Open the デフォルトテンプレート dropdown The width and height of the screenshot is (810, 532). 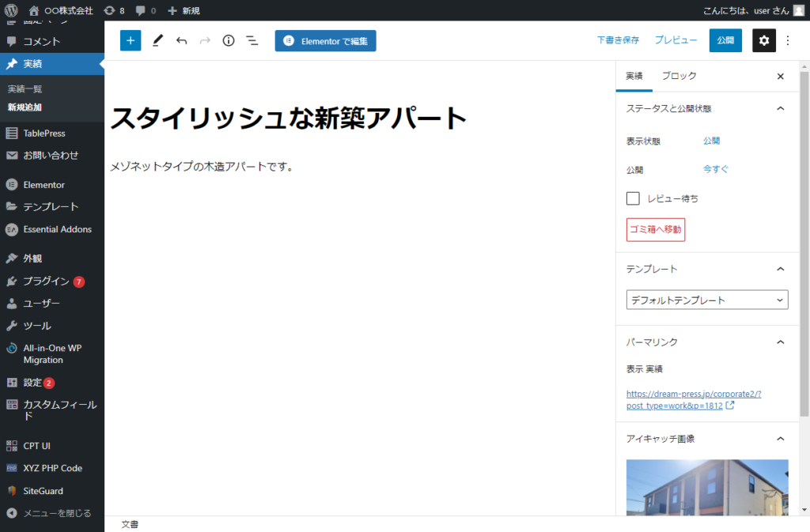[706, 300]
